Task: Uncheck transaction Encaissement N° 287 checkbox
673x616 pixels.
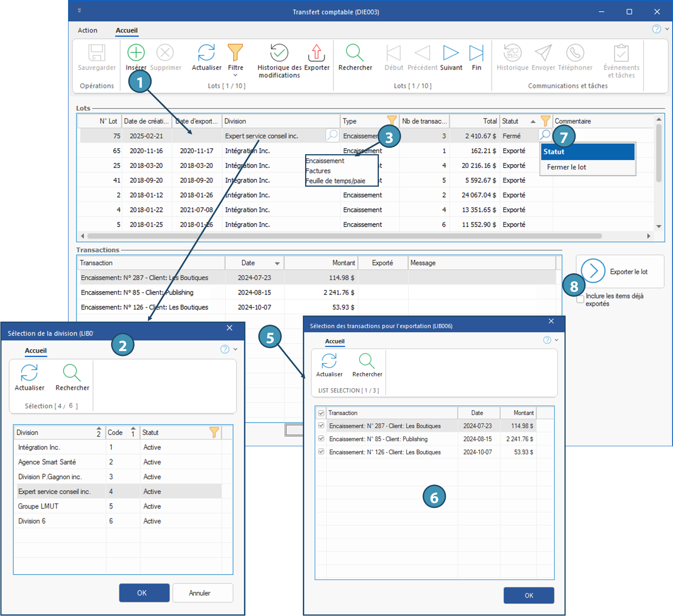Action: coord(321,426)
